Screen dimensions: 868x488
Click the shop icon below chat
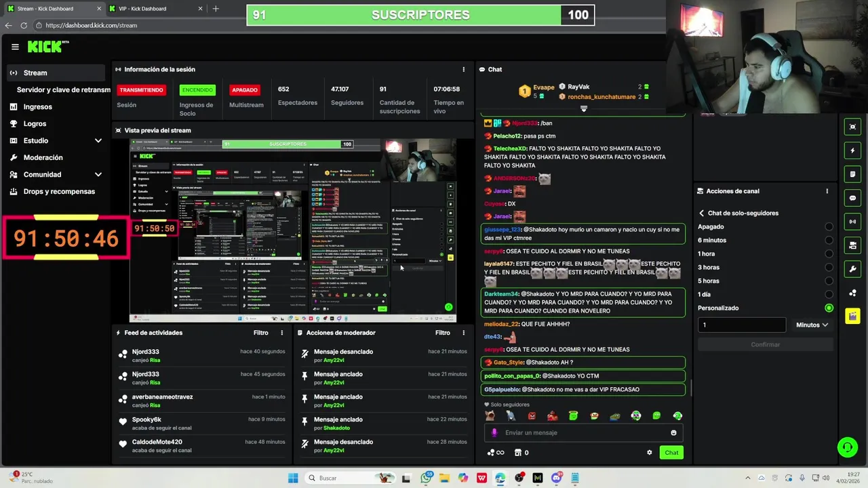click(518, 453)
